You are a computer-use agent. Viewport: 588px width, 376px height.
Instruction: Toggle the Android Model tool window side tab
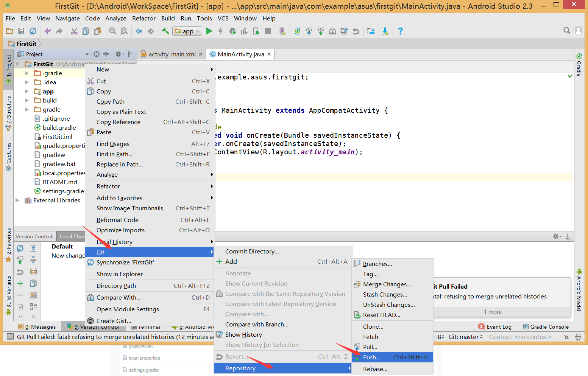pyautogui.click(x=579, y=290)
